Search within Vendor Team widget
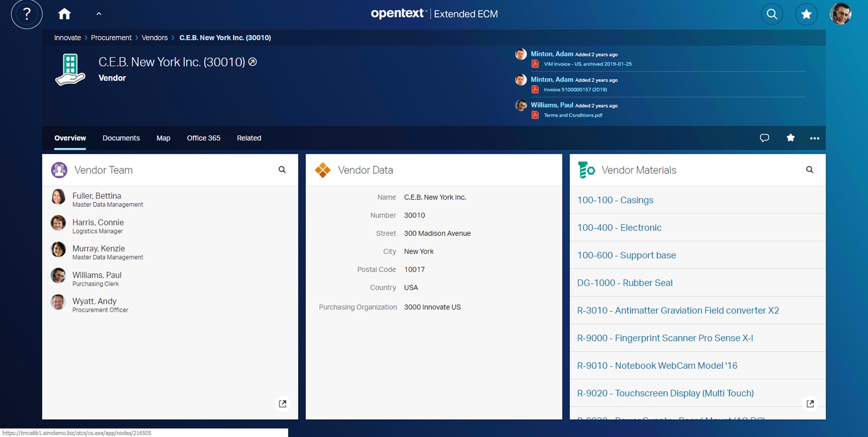Image resolution: width=868 pixels, height=437 pixels. [x=282, y=170]
